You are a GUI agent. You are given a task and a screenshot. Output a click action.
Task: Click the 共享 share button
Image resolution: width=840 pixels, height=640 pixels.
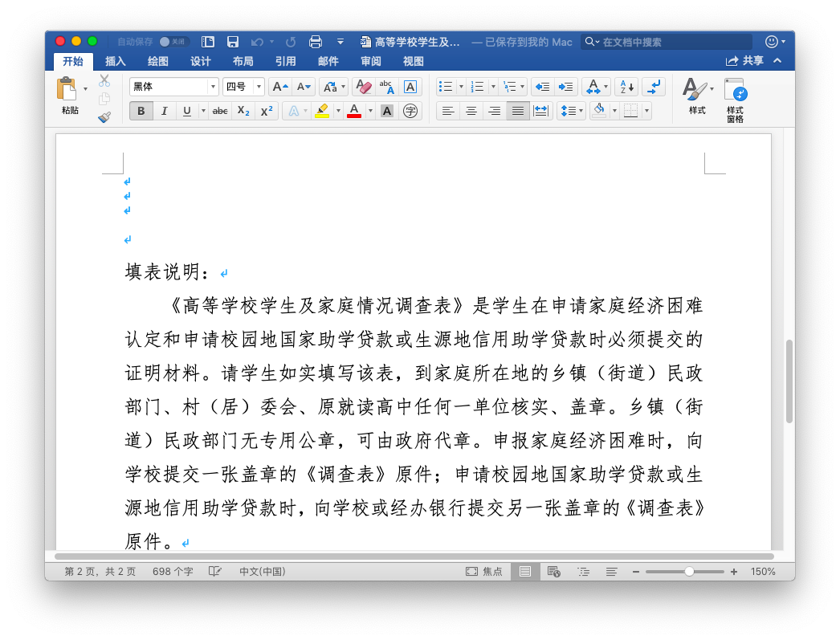click(x=744, y=61)
